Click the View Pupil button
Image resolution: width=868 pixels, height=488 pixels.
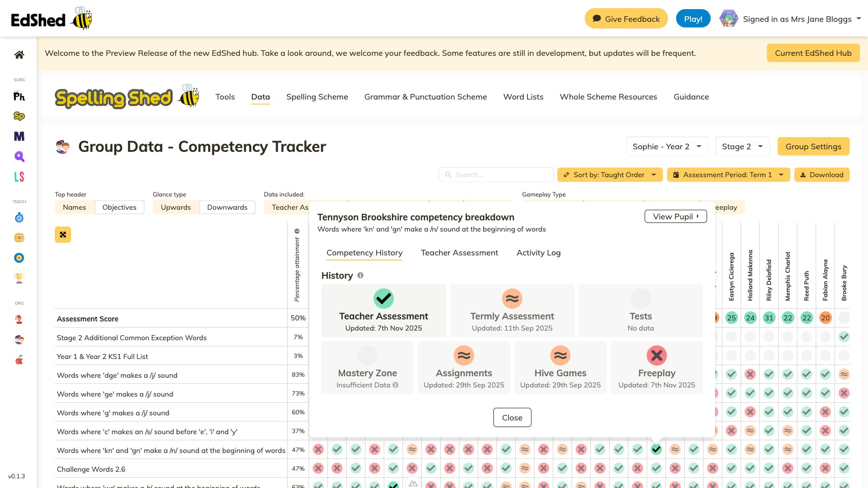(676, 216)
